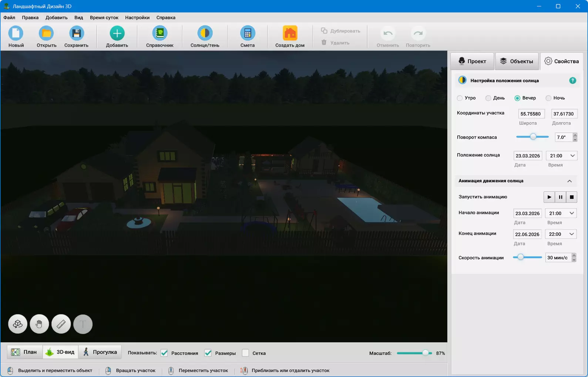Open the Конец анимации time dropdown
Screen dimensions: 588x377
coord(561,234)
